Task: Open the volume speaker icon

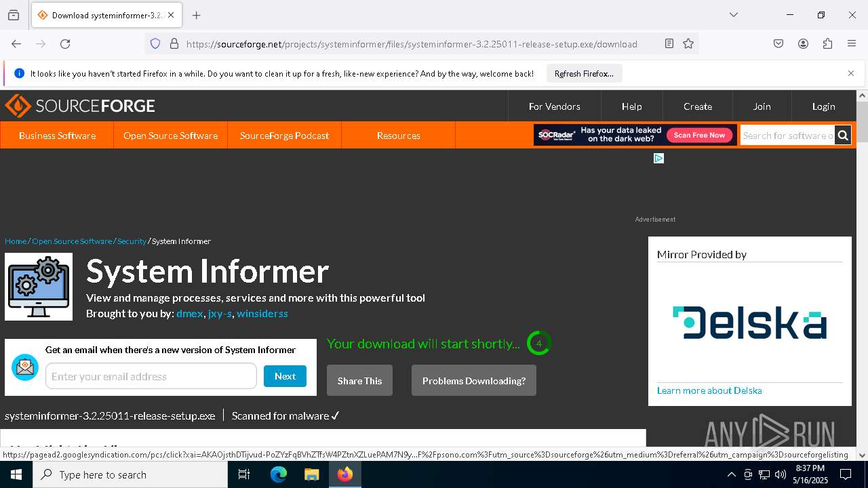Action: pyautogui.click(x=781, y=474)
